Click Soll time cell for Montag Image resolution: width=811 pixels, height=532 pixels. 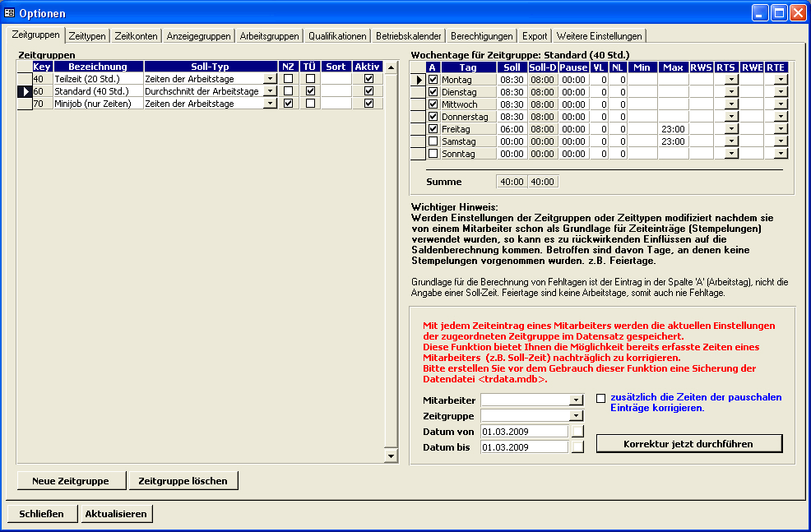(x=512, y=80)
